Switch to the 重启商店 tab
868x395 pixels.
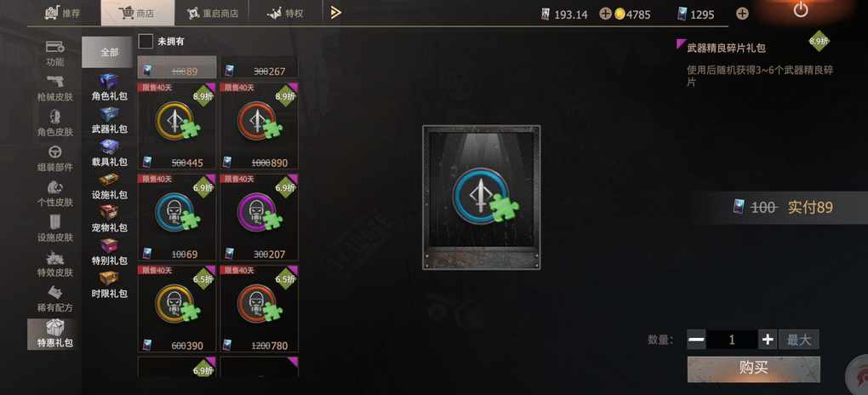tap(212, 14)
